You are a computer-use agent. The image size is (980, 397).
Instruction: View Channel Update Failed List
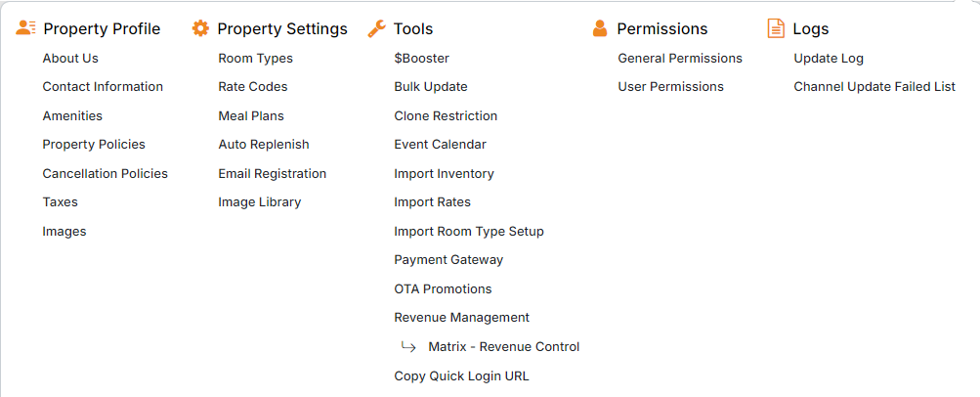click(873, 87)
